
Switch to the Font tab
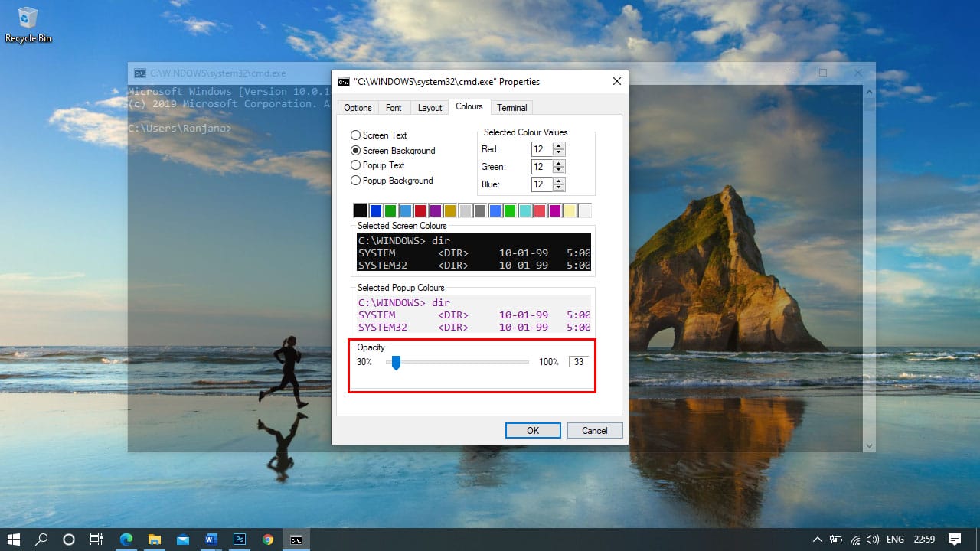[x=394, y=107]
